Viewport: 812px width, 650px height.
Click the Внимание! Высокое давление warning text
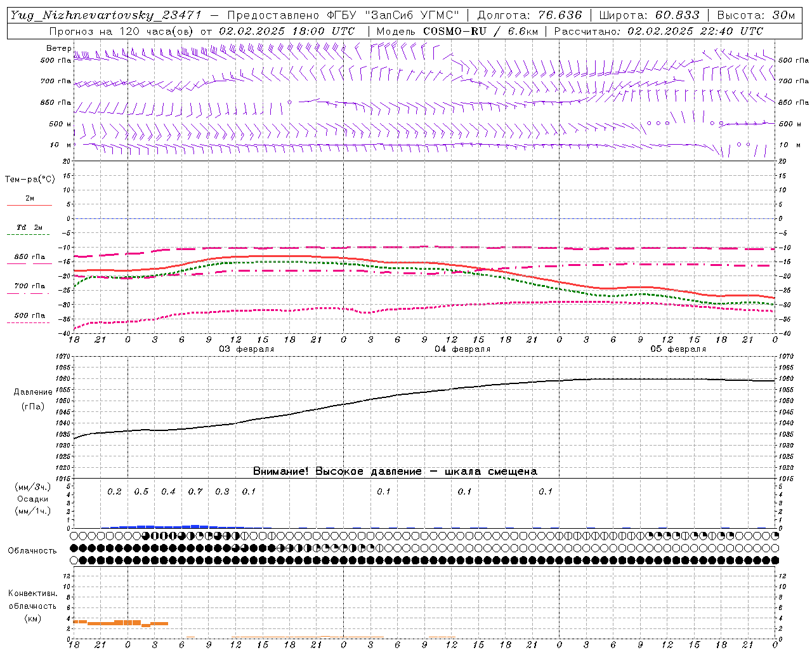[x=395, y=472]
